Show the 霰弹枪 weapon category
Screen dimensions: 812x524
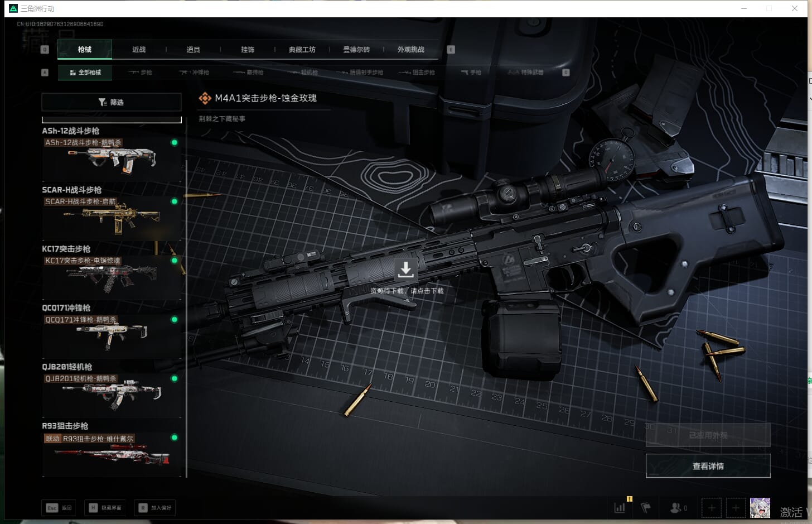click(248, 73)
